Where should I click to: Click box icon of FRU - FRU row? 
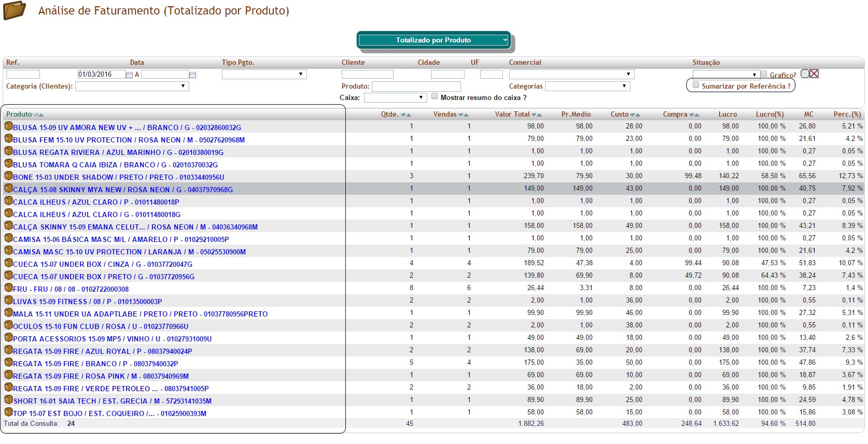(8, 288)
